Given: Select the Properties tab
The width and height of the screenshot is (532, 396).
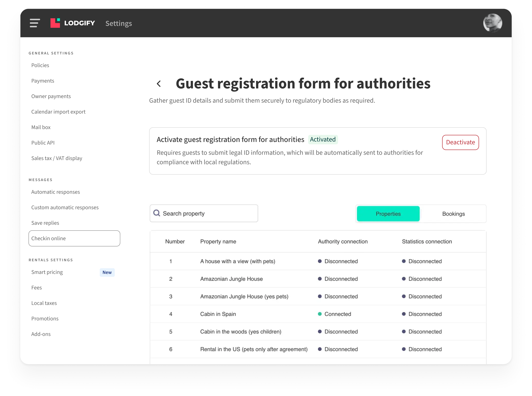Looking at the screenshot, I should (x=388, y=214).
